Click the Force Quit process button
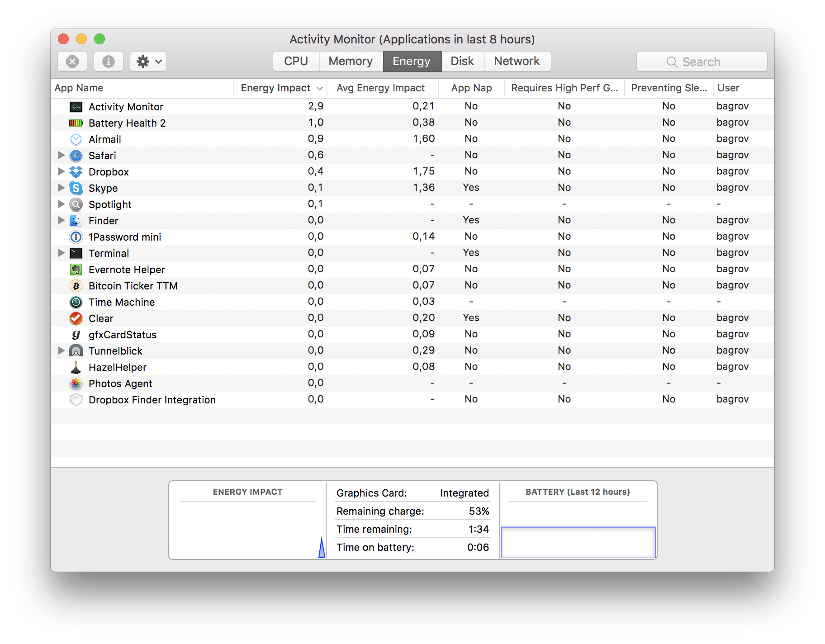Viewport: 825px width, 644px height. coord(72,62)
